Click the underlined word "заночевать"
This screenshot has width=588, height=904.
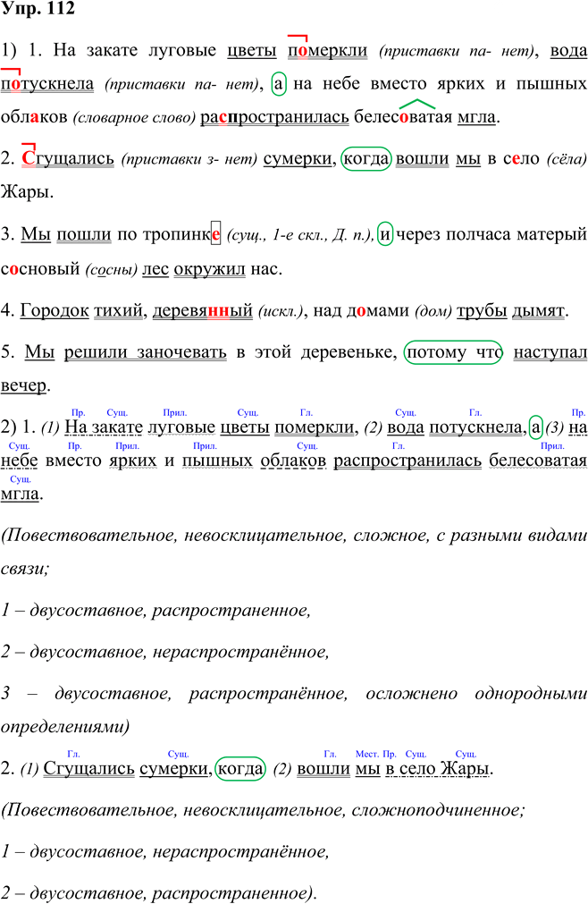[x=182, y=352]
